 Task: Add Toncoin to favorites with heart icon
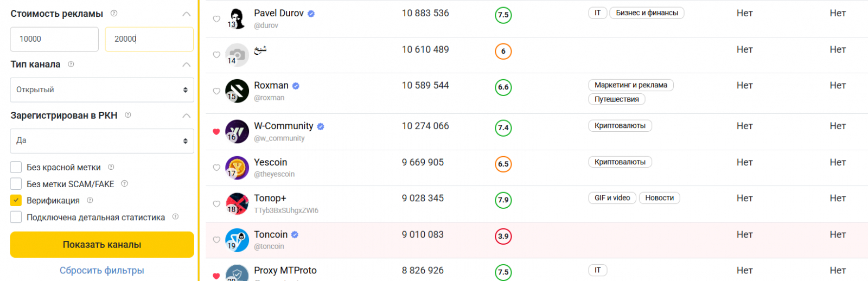click(x=216, y=240)
